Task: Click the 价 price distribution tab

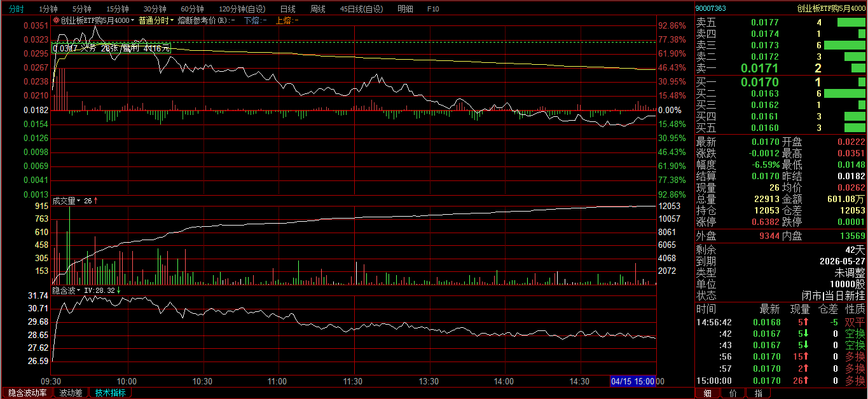Action: tap(733, 393)
